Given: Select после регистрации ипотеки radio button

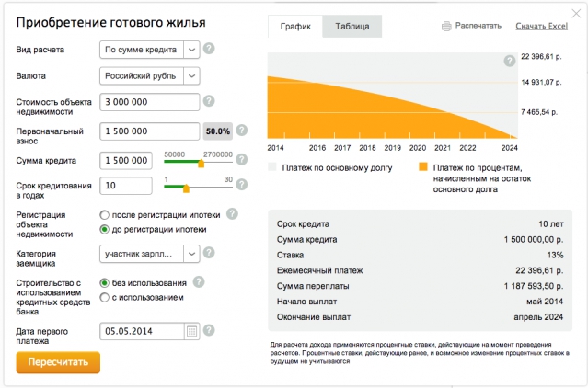Looking at the screenshot, I should coord(104,215).
